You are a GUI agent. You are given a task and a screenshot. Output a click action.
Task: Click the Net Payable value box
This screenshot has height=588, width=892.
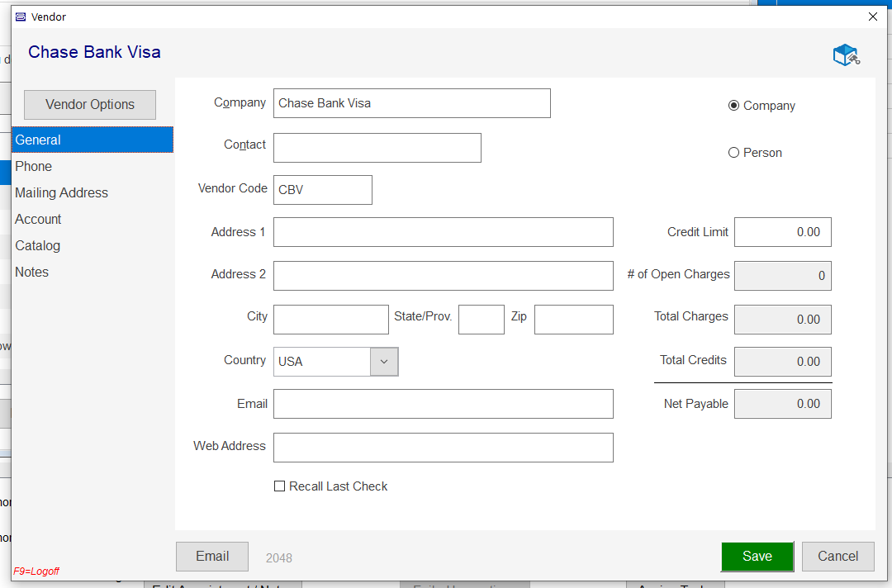click(783, 404)
